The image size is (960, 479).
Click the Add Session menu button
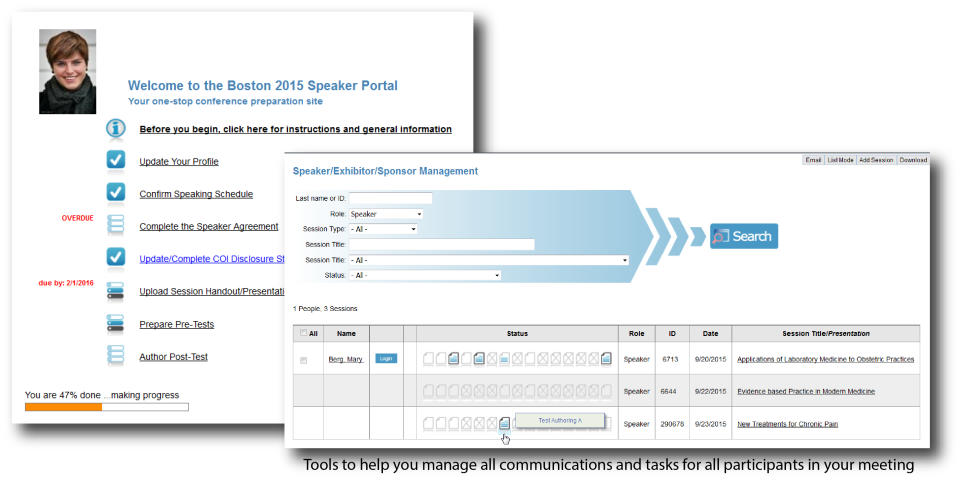[x=876, y=160]
